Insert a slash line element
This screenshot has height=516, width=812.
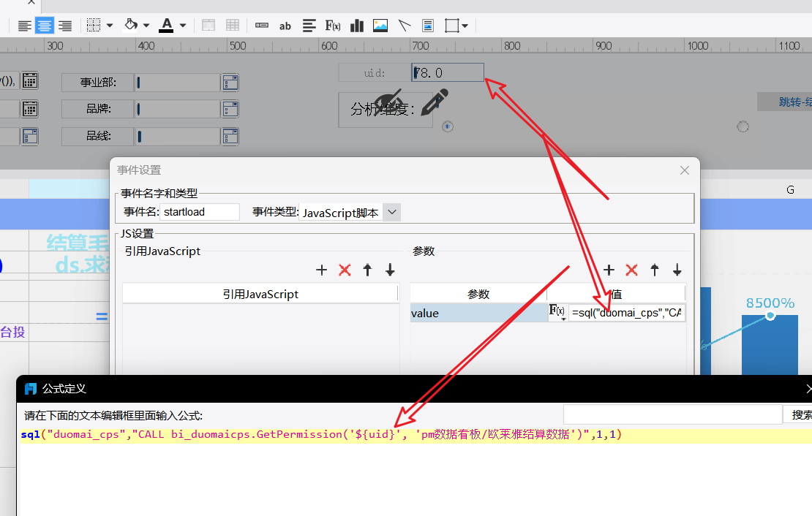404,26
